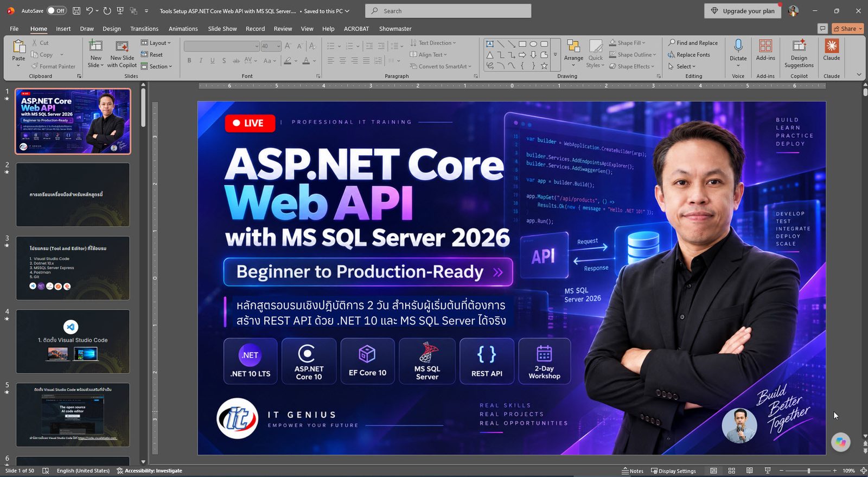Image resolution: width=868 pixels, height=477 pixels.
Task: Click Accessibility: Investigate in status bar
Action: pyautogui.click(x=149, y=470)
